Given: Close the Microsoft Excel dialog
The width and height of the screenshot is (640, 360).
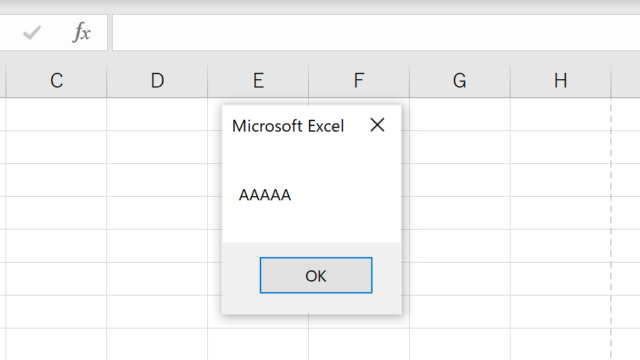Looking at the screenshot, I should click(x=377, y=125).
